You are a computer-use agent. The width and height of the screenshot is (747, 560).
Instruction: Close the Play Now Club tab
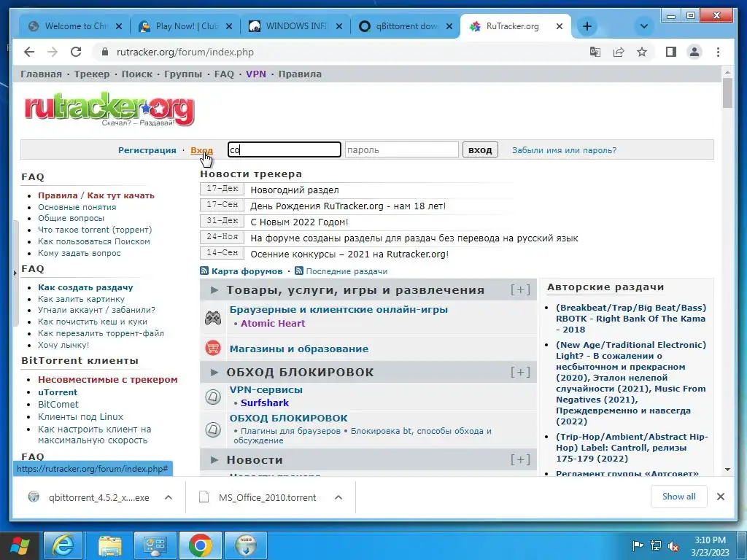tap(228, 27)
